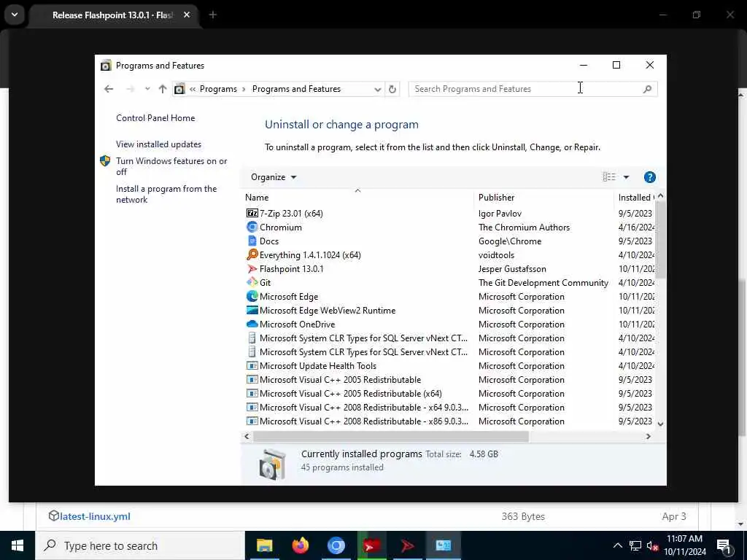747x560 pixels.
Task: Click the Microsoft Update Health Tools icon
Action: tap(252, 366)
